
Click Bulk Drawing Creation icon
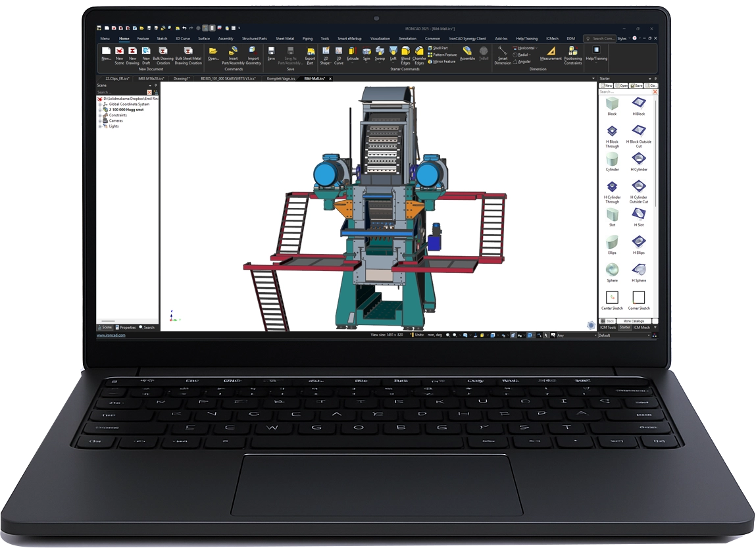163,51
